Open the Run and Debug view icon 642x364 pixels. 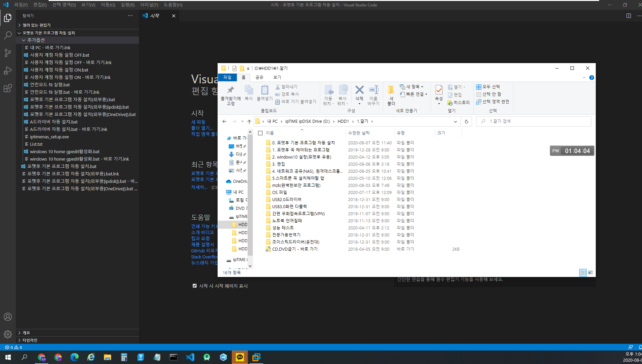[x=8, y=71]
